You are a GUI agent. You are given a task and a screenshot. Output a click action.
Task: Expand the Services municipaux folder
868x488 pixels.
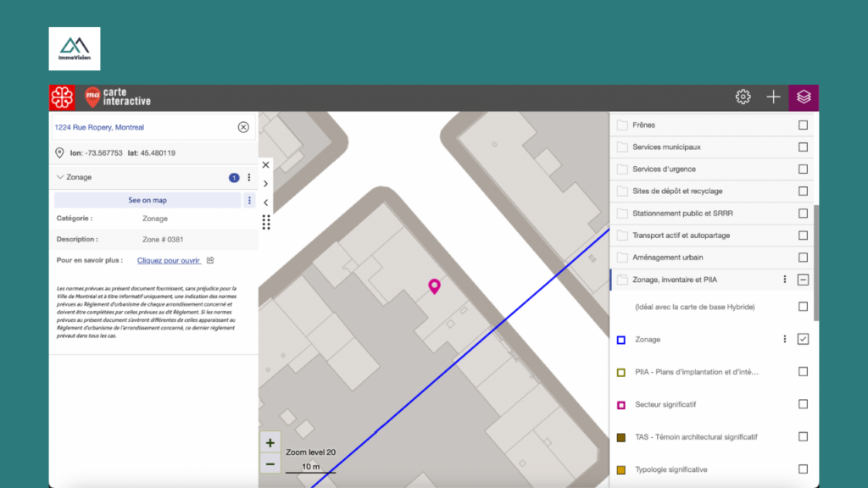[666, 147]
